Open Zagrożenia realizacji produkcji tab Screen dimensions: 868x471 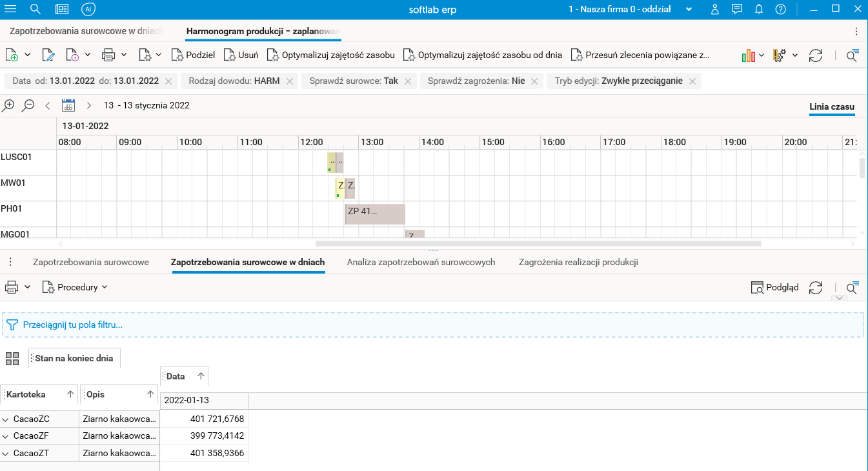pyautogui.click(x=578, y=262)
